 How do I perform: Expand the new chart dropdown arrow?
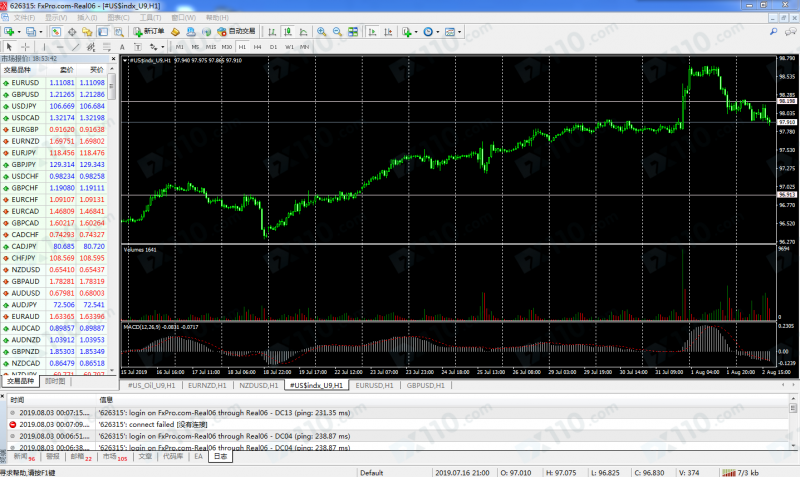click(x=19, y=31)
